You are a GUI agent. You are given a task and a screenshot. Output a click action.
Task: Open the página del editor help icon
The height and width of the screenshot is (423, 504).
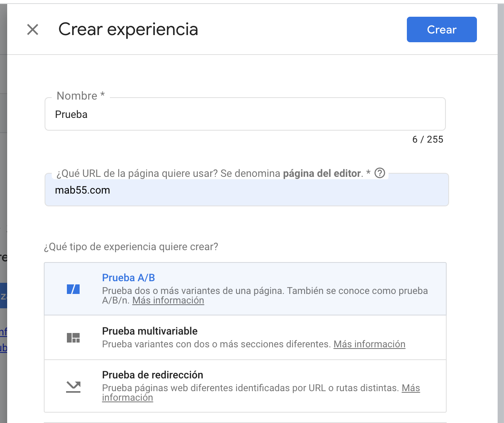tap(380, 173)
